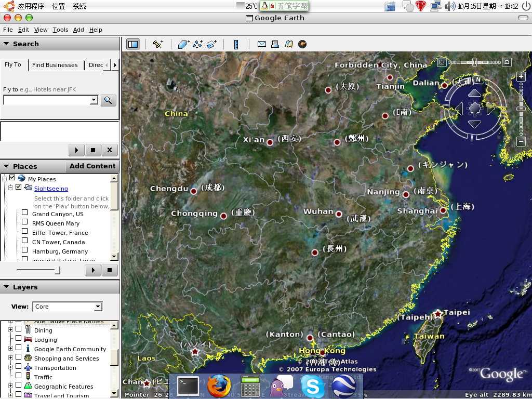Click search results play button
This screenshot has width=532, height=399.
coord(76,150)
